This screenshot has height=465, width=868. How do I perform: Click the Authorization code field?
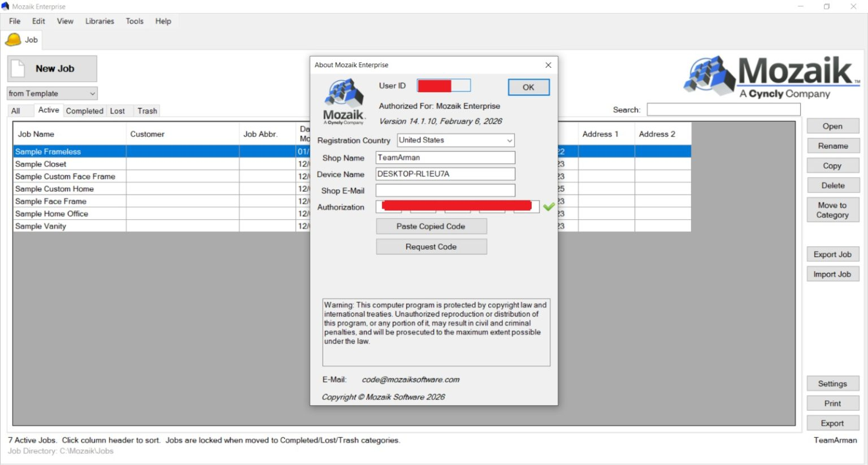457,207
